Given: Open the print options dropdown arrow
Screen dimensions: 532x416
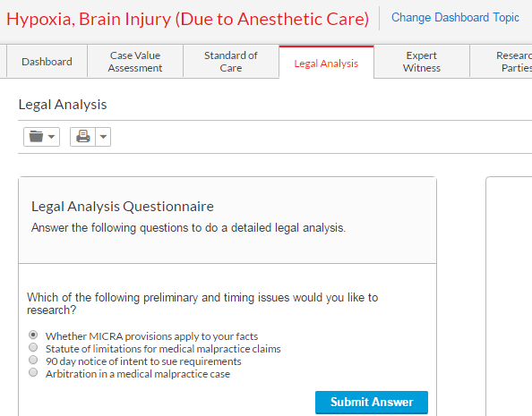Looking at the screenshot, I should [x=104, y=137].
